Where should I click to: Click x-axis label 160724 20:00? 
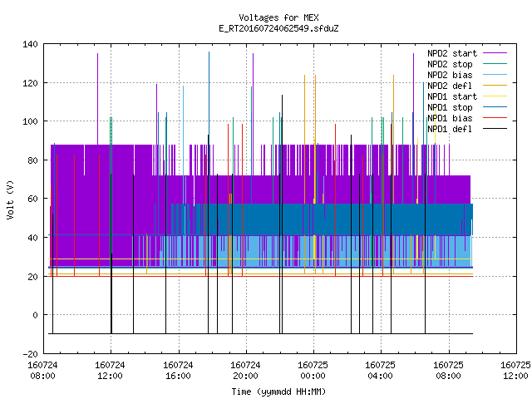pyautogui.click(x=245, y=371)
